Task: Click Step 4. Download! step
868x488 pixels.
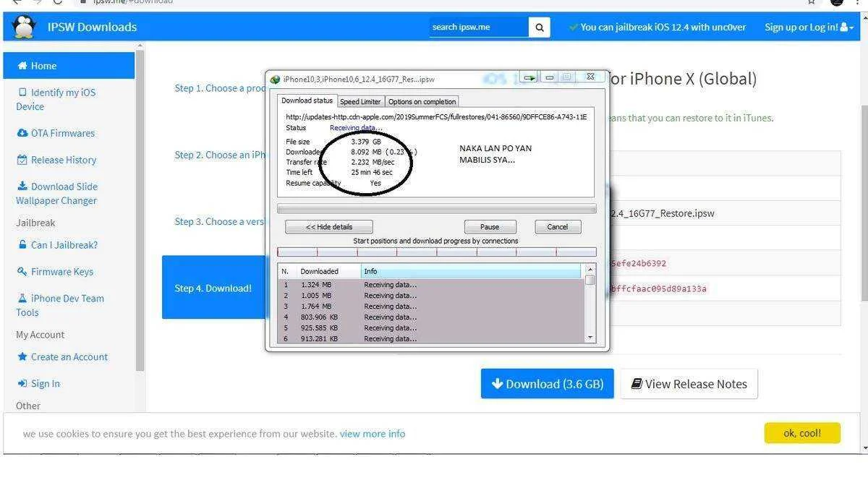Action: point(213,288)
